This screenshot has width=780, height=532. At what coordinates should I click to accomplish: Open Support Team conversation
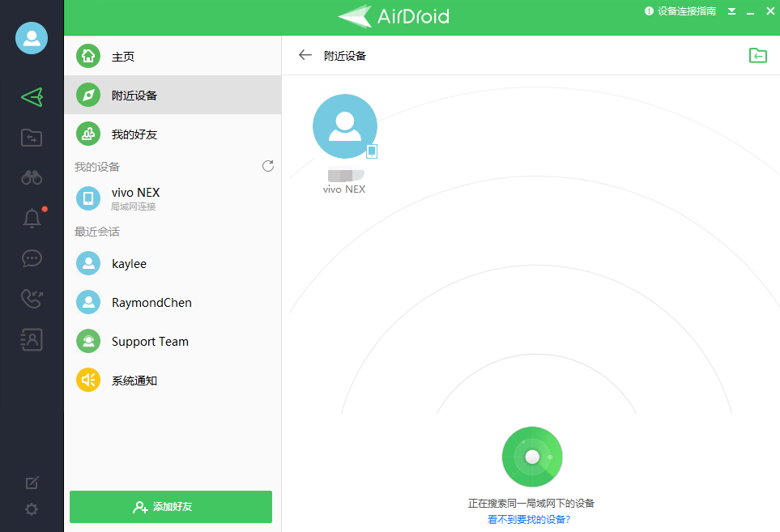(173, 342)
